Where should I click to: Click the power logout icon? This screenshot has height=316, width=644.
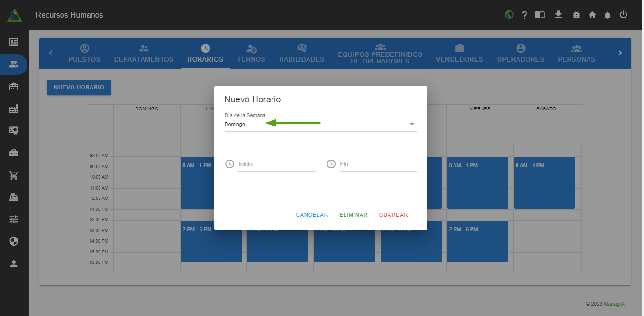click(x=624, y=15)
